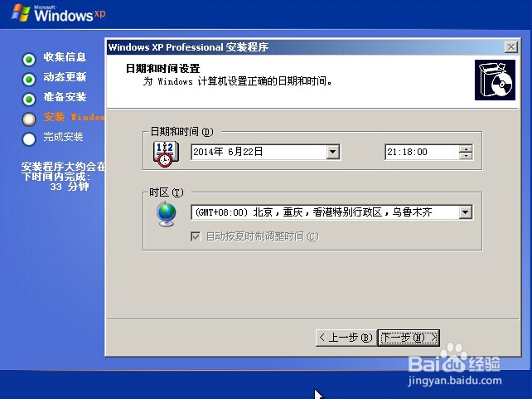The width and height of the screenshot is (532, 399).
Task: Click the 准备安装 step indicator circle
Action: [29, 100]
